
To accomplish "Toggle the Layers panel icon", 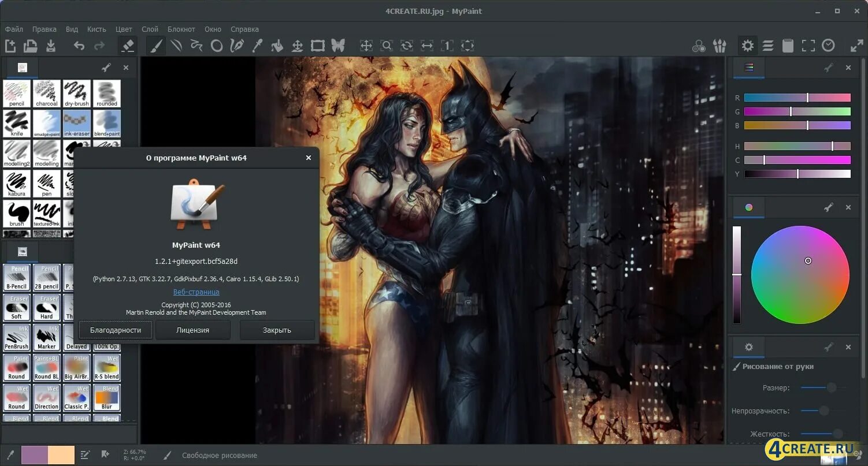I will point(768,46).
